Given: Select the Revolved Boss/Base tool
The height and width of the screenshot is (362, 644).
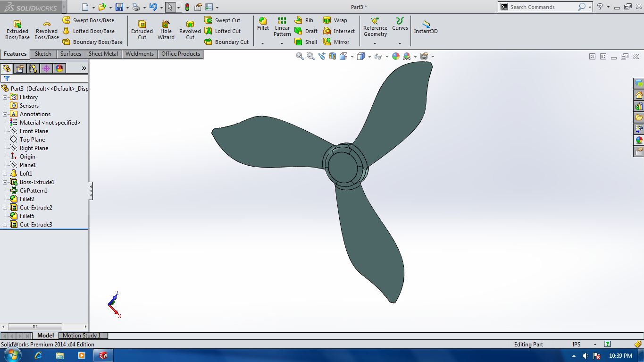Looking at the screenshot, I should [x=47, y=30].
